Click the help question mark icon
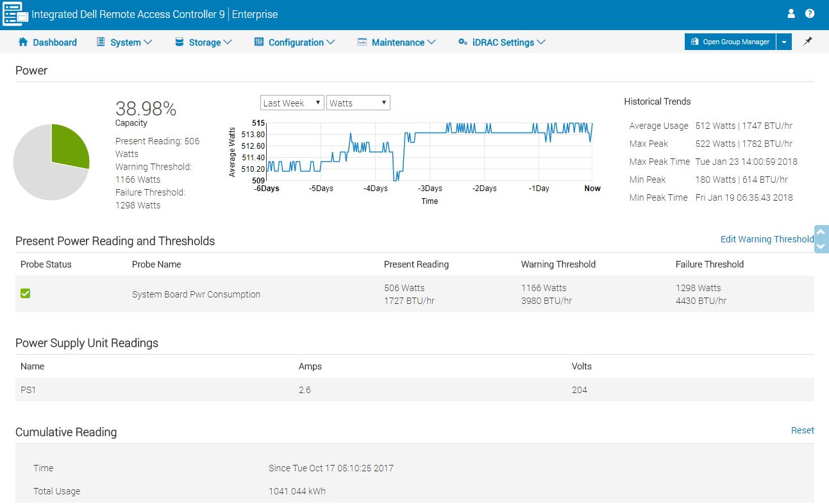This screenshot has height=504, width=829. pos(810,13)
